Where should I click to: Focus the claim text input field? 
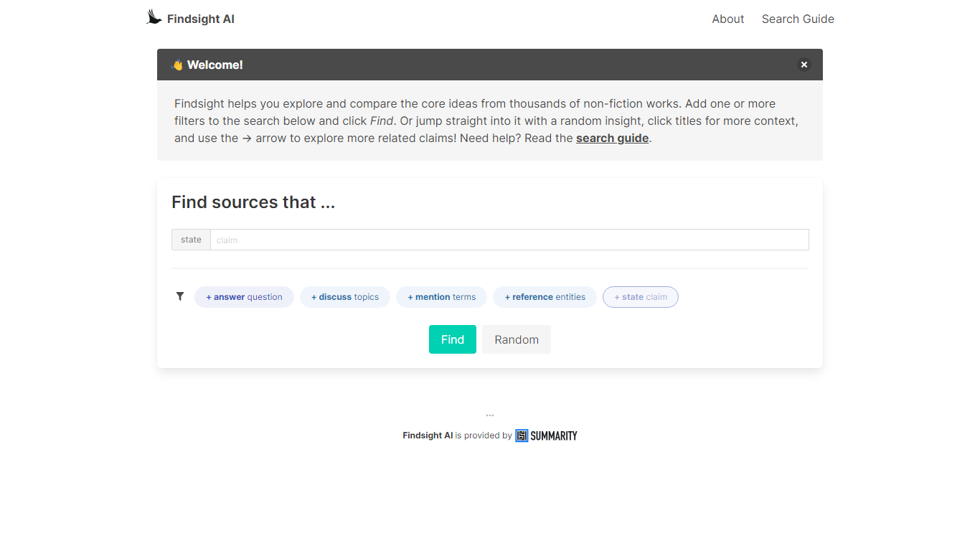[x=509, y=240]
